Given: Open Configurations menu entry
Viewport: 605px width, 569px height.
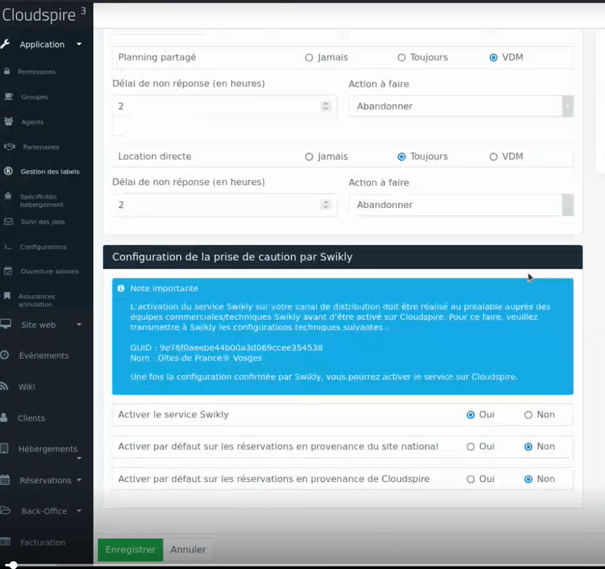Looking at the screenshot, I should click(x=43, y=247).
